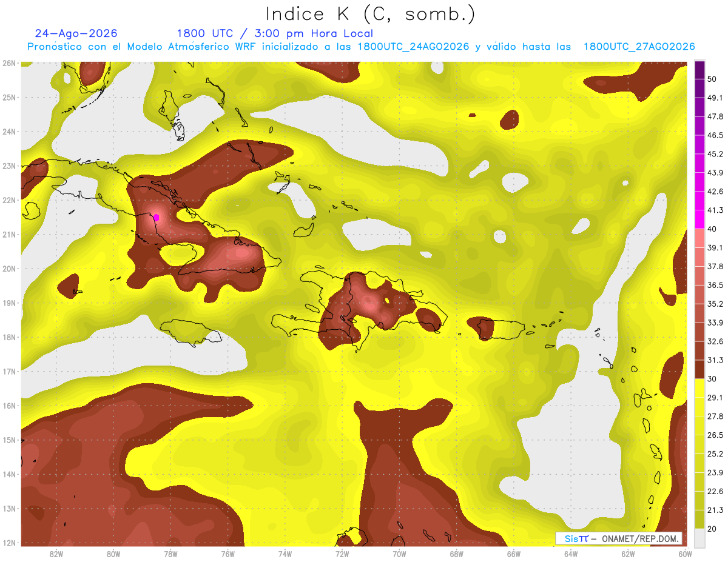
Task: Click the colorbar value '47.8'
Action: click(715, 116)
